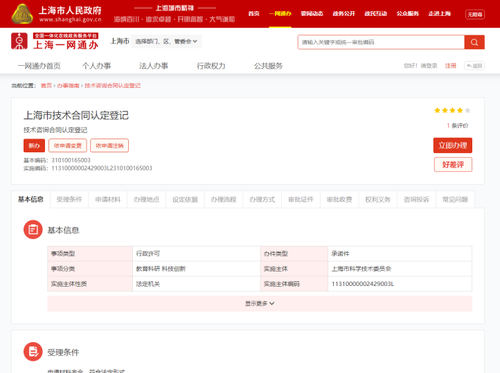Image resolution: width=500 pixels, height=373 pixels.
Task: Click 技术咨询合同认定登记 in the breadcrumb
Action: click(x=112, y=86)
